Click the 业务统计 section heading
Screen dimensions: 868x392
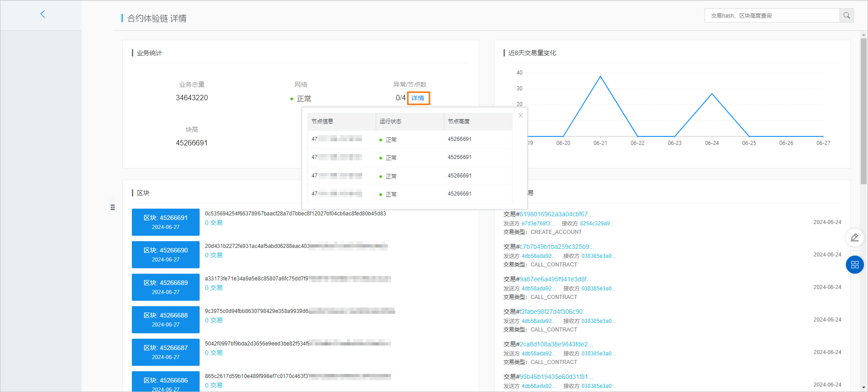point(149,53)
